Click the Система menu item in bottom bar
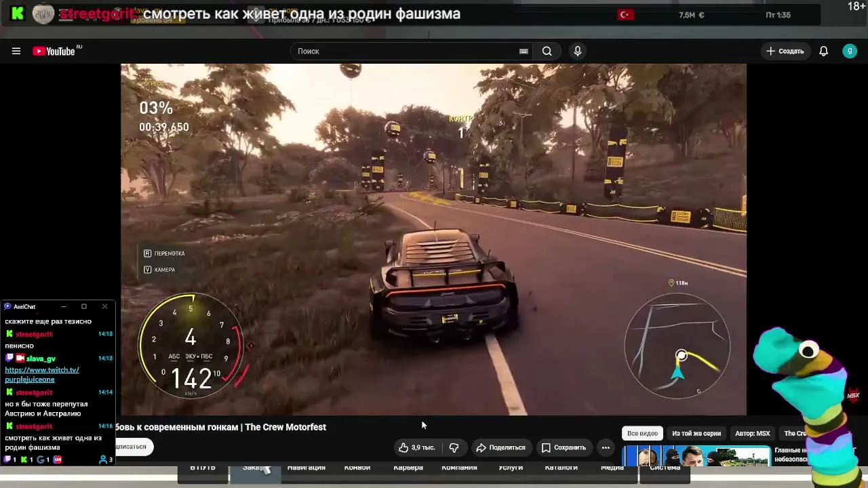 pos(665,468)
